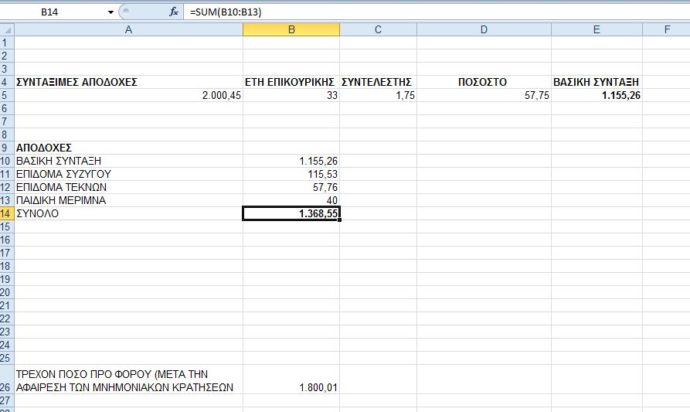Select the ΠΑΙΔΙΚΗ ΜΕΡΙΜΝΑ value 40
Image resolution: width=690 pixels, height=412 pixels.
291,200
